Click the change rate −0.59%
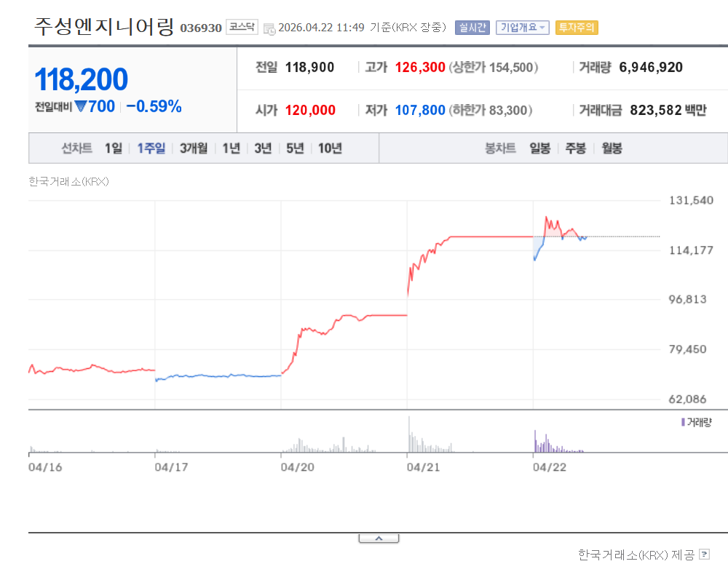Viewport: 728px width, 564px height. click(154, 106)
